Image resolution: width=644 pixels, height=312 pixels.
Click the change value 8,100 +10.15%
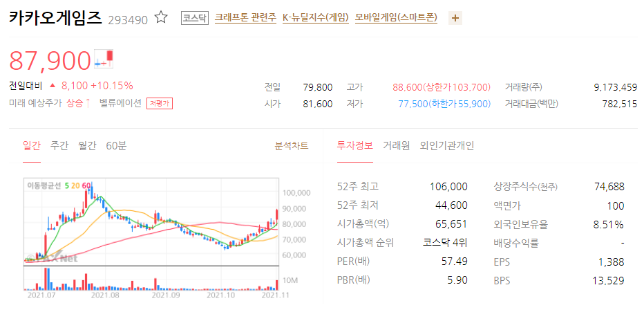[97, 86]
